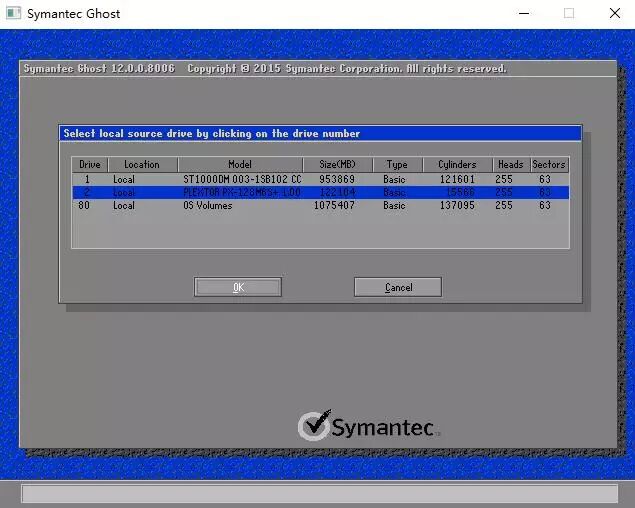Image resolution: width=635 pixels, height=508 pixels.
Task: Click the Size(MB) column header
Action: [337, 164]
